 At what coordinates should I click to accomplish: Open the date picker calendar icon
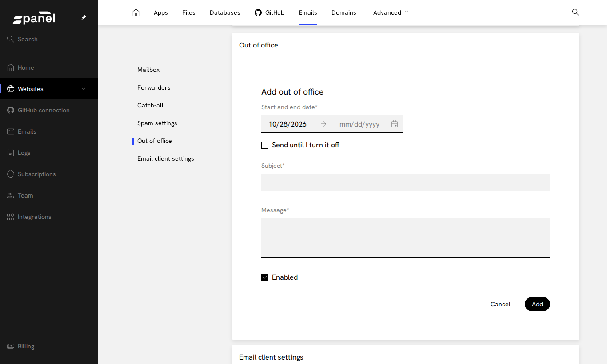pos(395,124)
